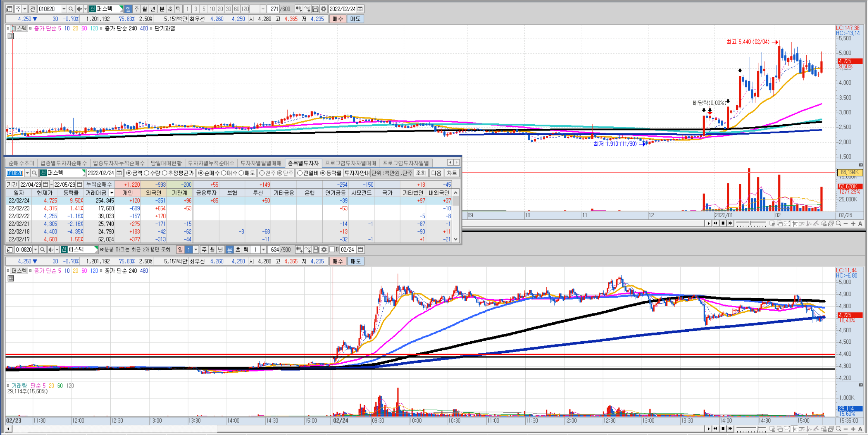Viewport: 868px width, 435px height.
Task: Click the 투자자안내 button
Action: coord(357,173)
